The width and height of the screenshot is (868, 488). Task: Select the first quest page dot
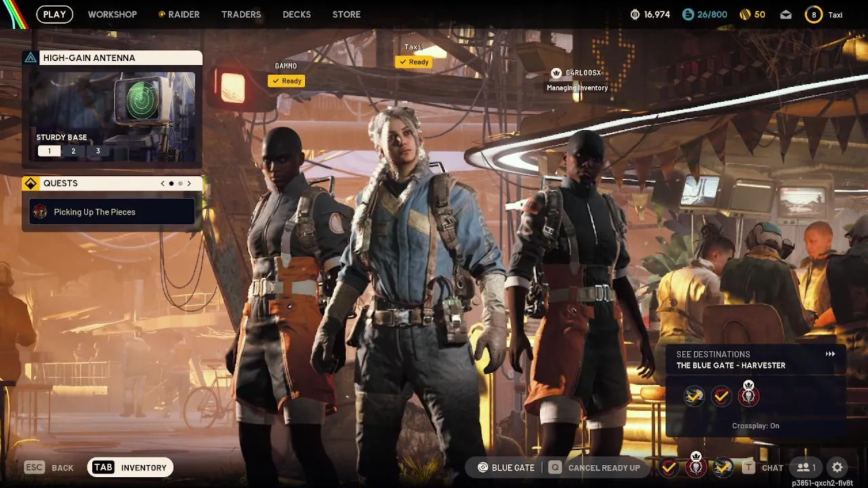pos(172,183)
